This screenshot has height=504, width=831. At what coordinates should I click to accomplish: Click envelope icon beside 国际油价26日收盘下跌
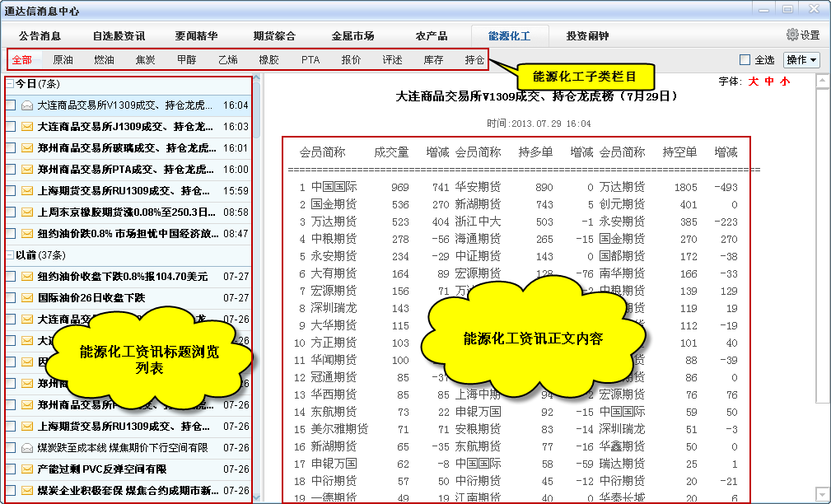[27, 298]
